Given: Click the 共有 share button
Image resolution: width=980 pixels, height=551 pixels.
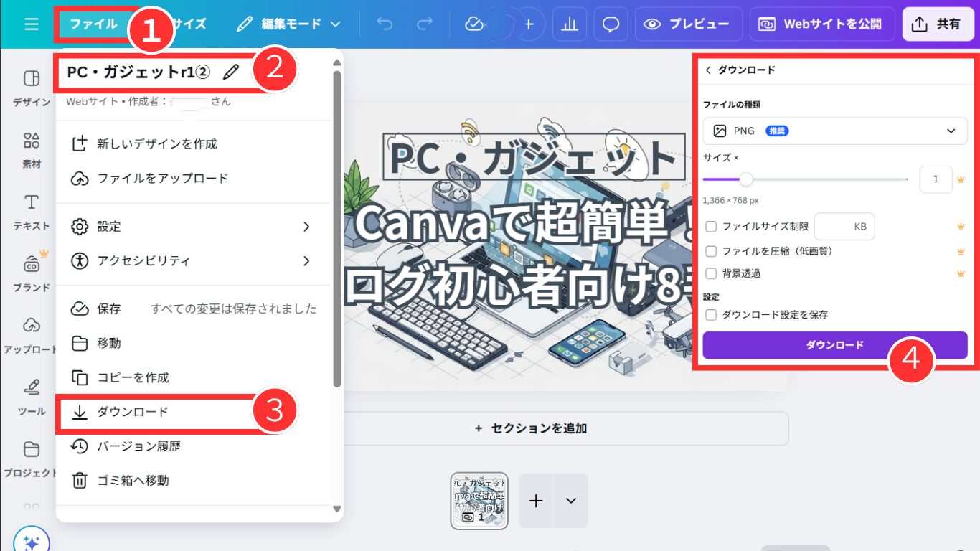Looking at the screenshot, I should [x=938, y=24].
